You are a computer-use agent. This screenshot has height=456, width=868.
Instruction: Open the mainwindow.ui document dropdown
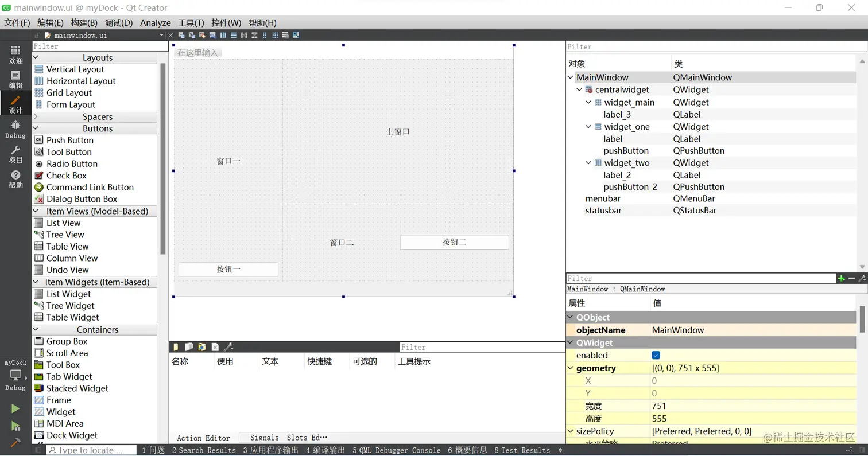click(x=162, y=35)
